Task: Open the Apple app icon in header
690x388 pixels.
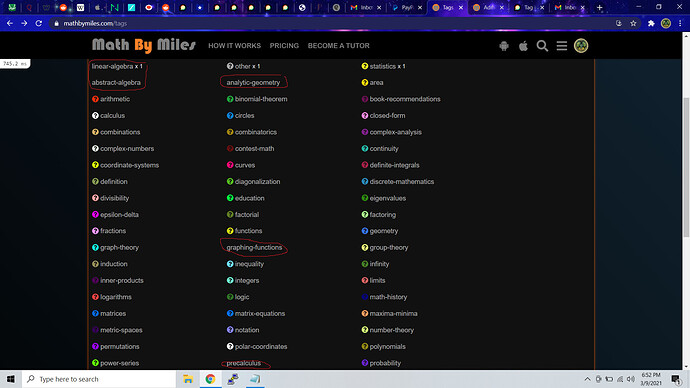Action: [523, 46]
